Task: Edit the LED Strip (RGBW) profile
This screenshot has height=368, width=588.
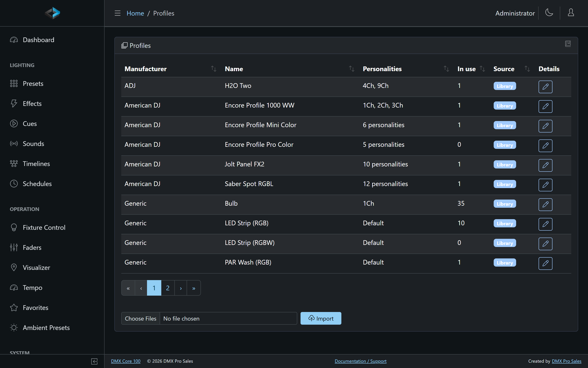Action: pos(545,244)
